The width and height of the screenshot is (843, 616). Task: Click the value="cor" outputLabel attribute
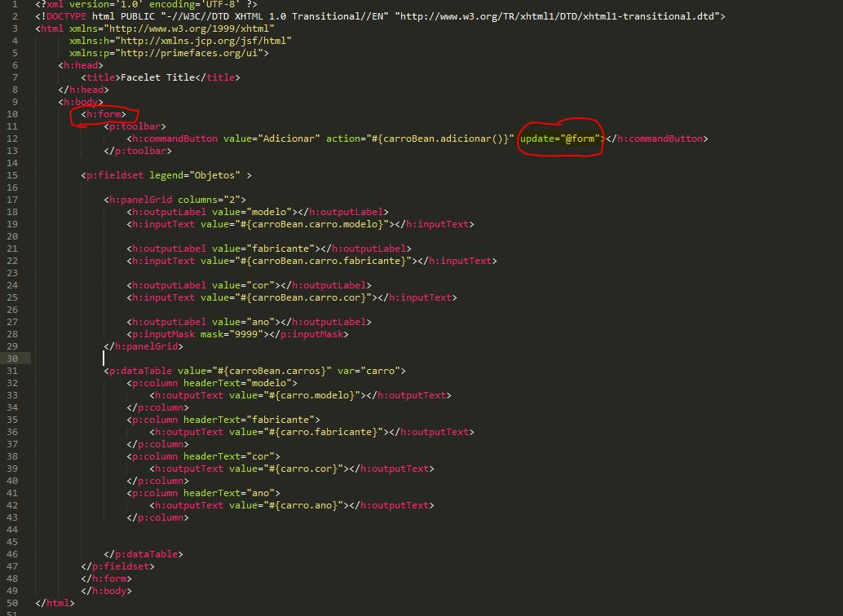(243, 285)
